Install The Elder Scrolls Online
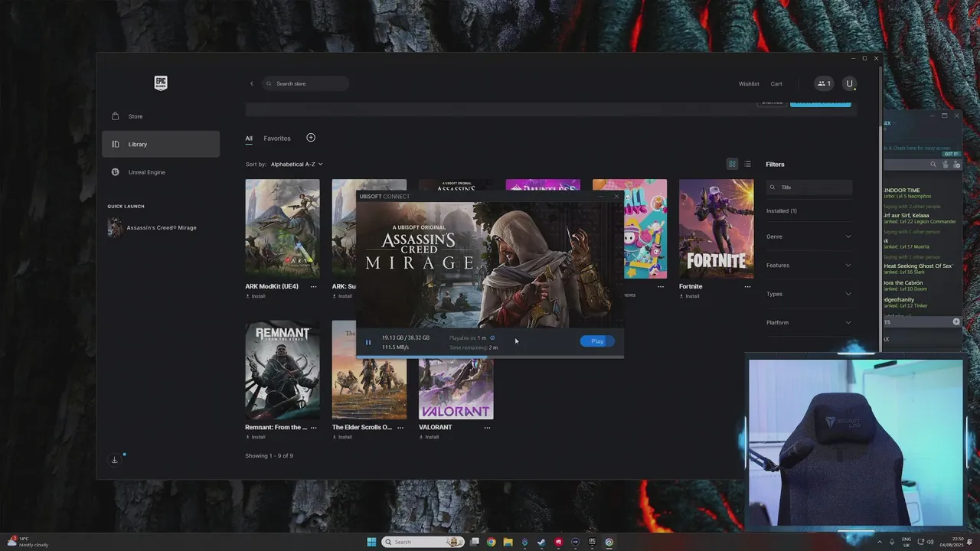 342,437
